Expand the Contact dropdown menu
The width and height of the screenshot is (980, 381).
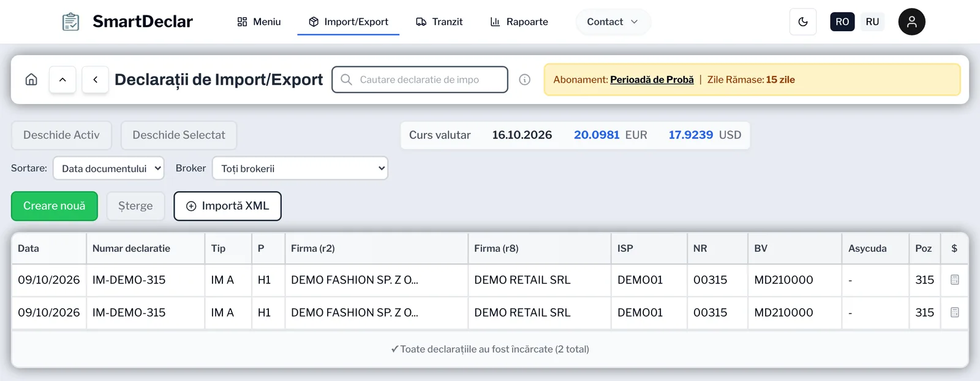click(x=612, y=21)
